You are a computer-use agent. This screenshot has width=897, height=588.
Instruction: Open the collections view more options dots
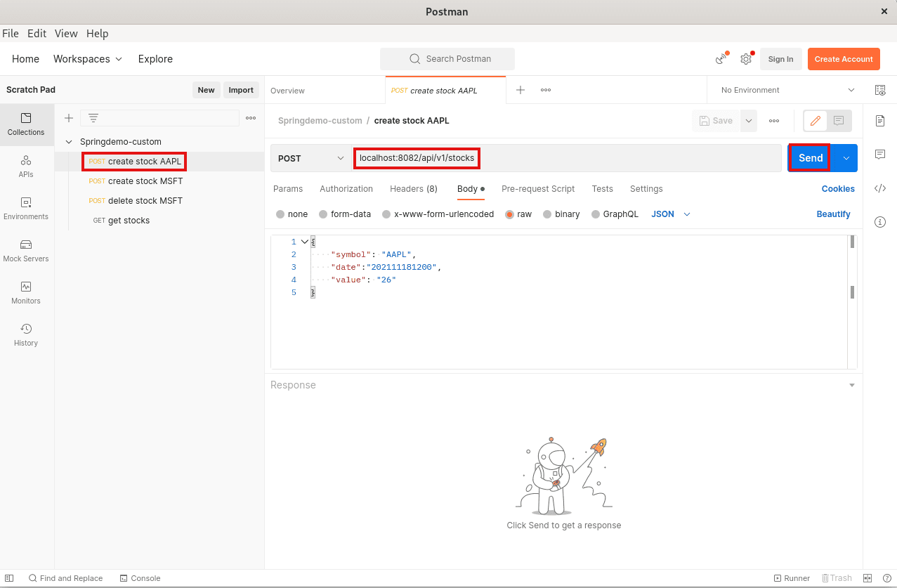pyautogui.click(x=251, y=118)
